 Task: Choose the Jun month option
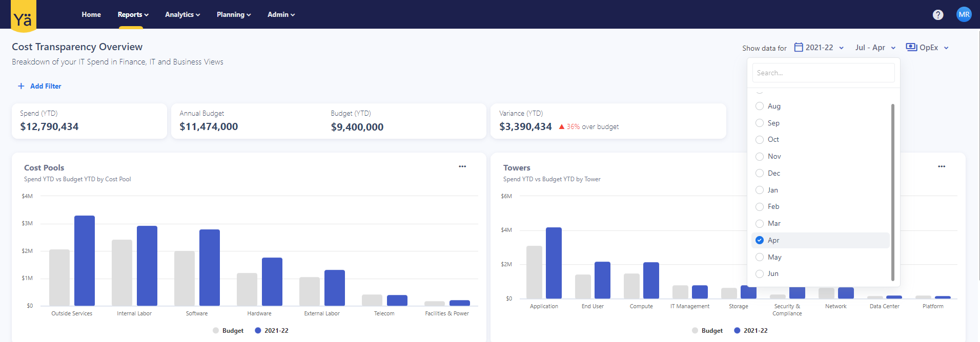coord(773,274)
